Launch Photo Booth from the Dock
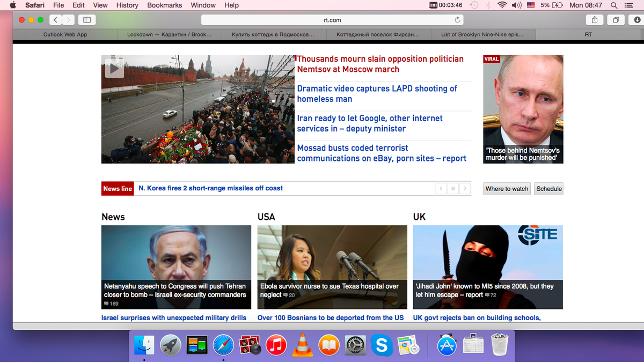Viewport: 644px width, 362px height. point(250,345)
